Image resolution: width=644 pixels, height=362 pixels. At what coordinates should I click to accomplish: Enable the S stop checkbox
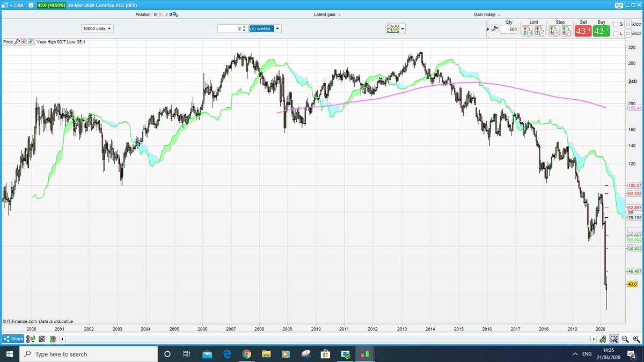click(616, 24)
